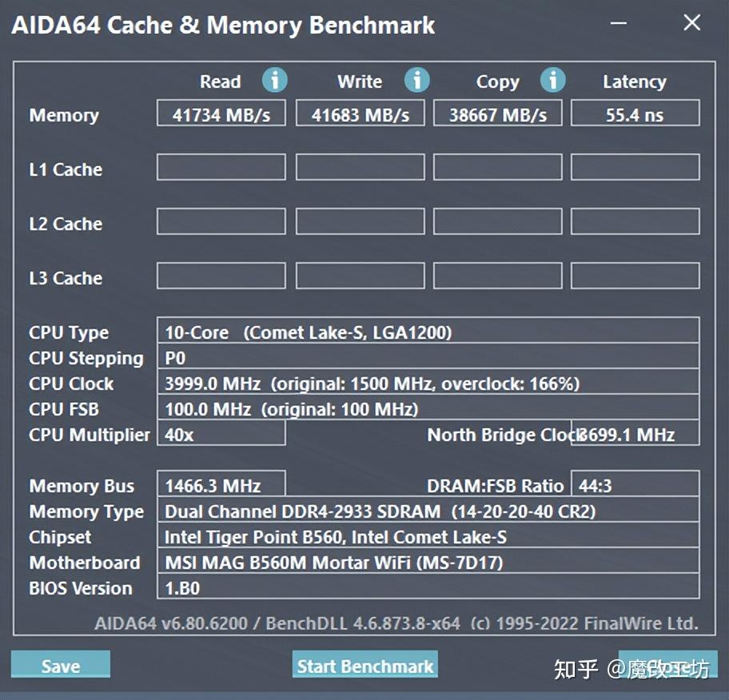Click the Memory Write value 41683 MB/s
The image size is (729, 700).
361,114
